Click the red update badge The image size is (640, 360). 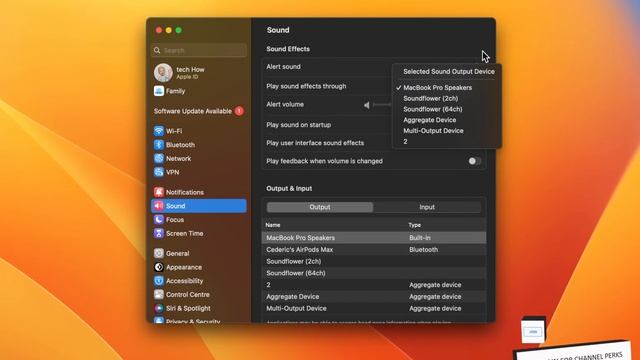[239, 111]
